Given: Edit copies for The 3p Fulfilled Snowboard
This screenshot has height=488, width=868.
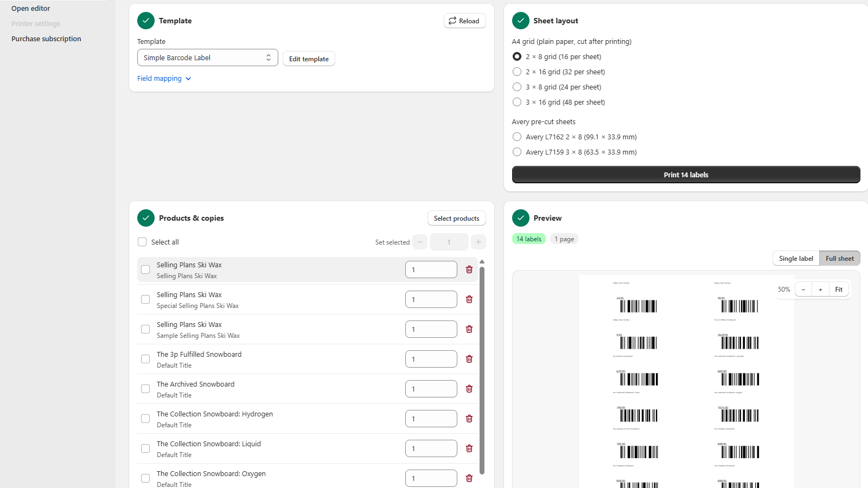Looking at the screenshot, I should pyautogui.click(x=431, y=359).
